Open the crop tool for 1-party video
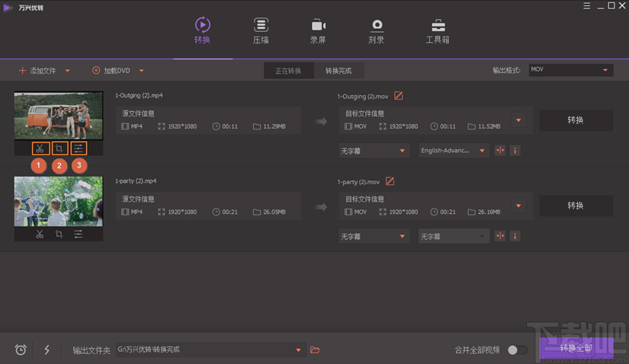 pos(59,234)
